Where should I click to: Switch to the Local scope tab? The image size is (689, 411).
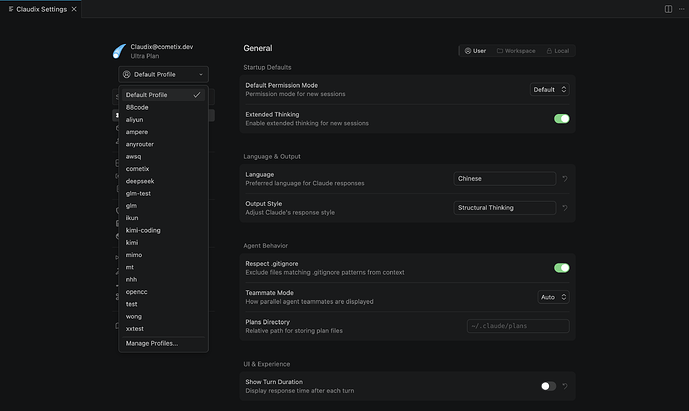(x=558, y=51)
